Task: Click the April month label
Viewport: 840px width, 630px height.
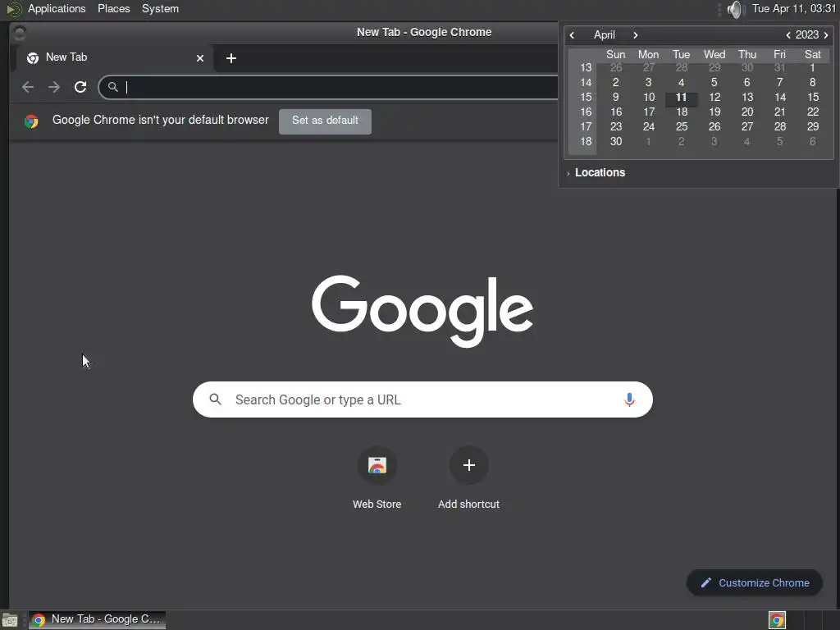Action: [605, 35]
